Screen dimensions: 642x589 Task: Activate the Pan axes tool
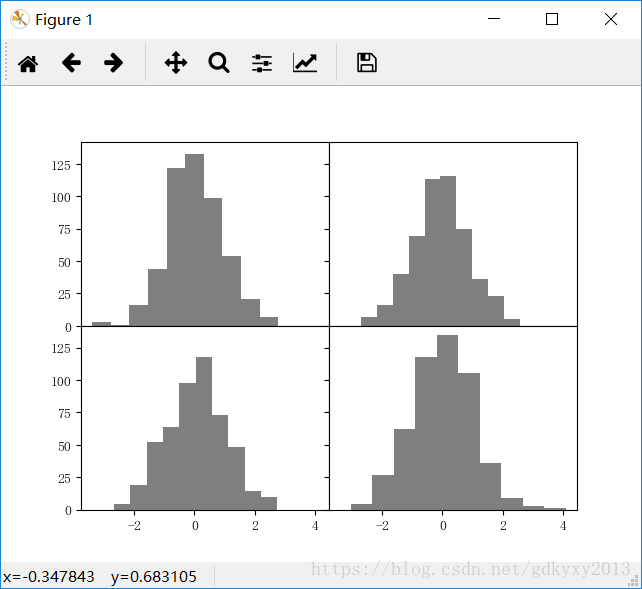[176, 63]
